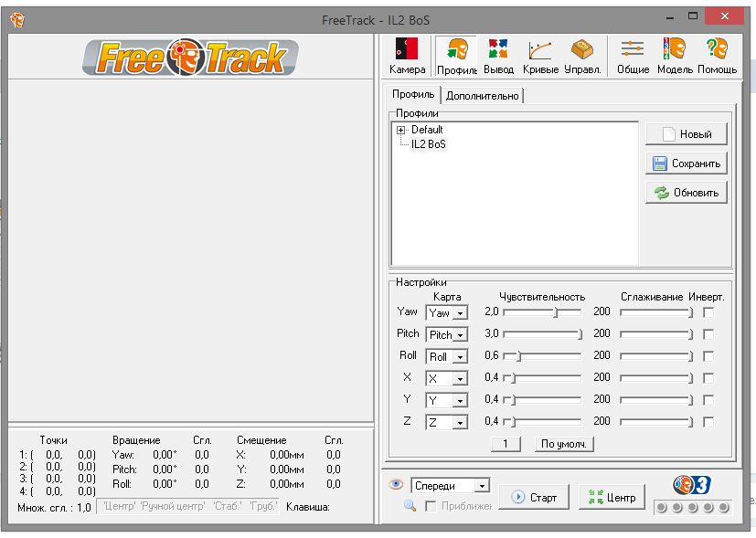Open the Общие settings section
Viewport: 756px width, 538px height.
pos(633,56)
